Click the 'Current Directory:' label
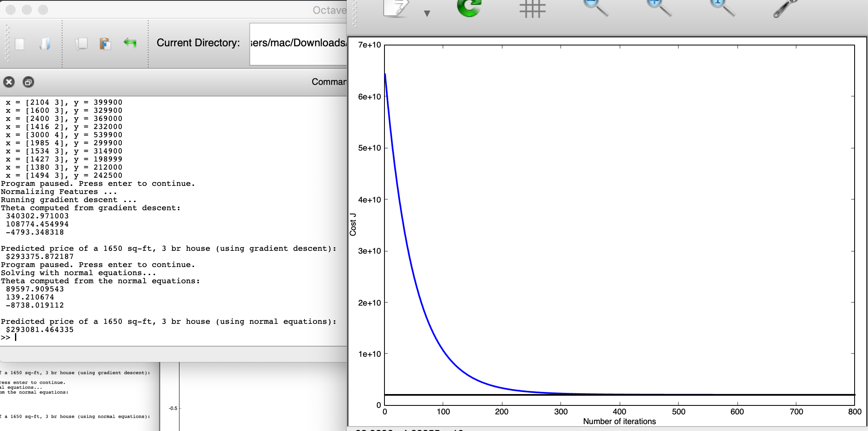The height and width of the screenshot is (431, 868). pyautogui.click(x=198, y=43)
